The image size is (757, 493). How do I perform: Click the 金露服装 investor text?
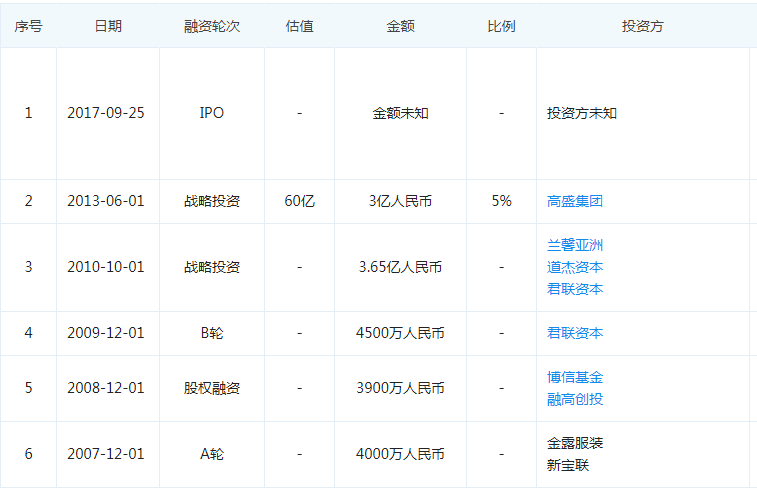coord(575,443)
